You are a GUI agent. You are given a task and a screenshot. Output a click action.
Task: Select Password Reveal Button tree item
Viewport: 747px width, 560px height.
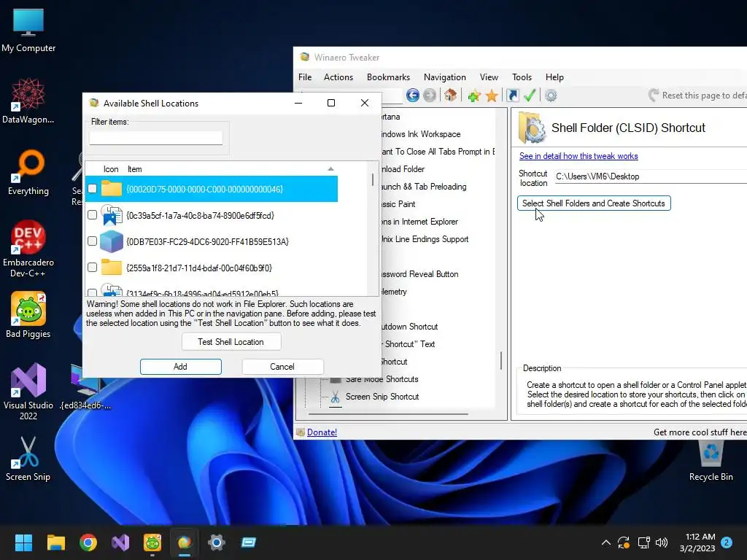(419, 274)
